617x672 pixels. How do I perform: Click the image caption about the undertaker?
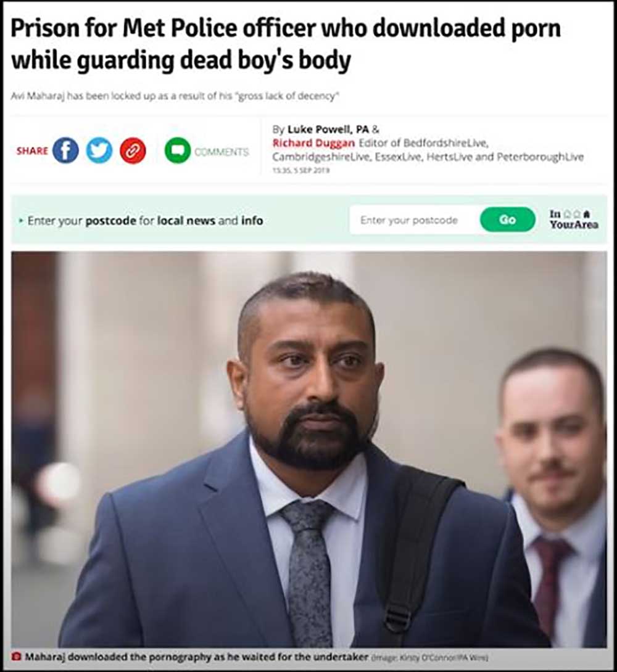point(196,657)
